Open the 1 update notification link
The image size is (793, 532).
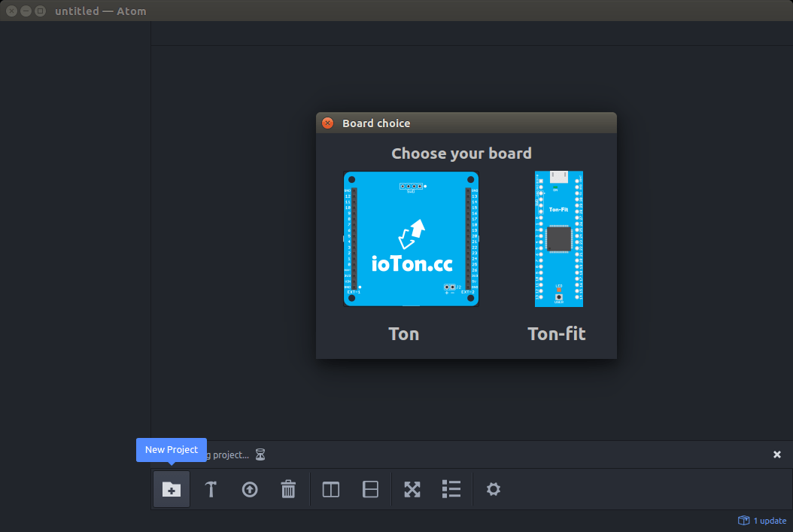[762, 521]
